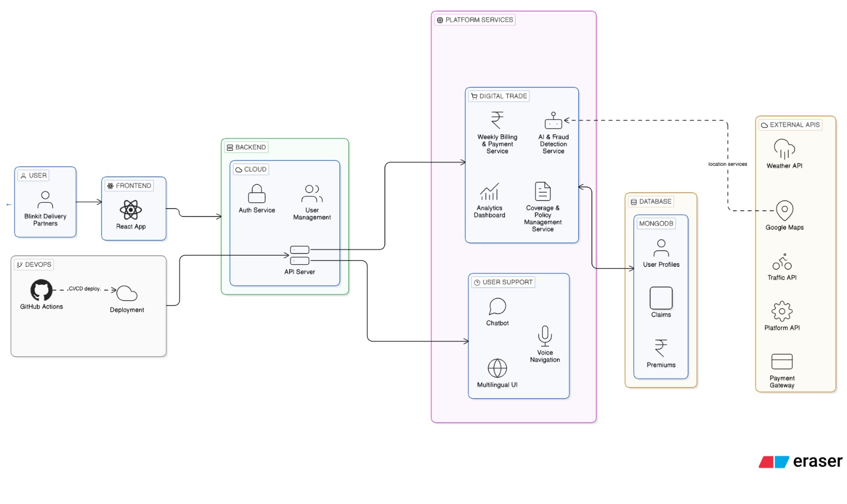Select the Weather API cloud icon

point(785,149)
